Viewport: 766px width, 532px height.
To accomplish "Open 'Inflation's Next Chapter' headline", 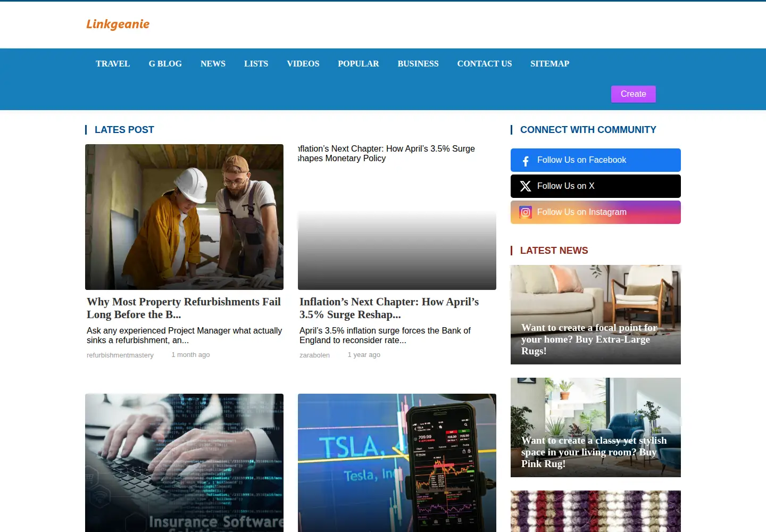I will coord(389,308).
